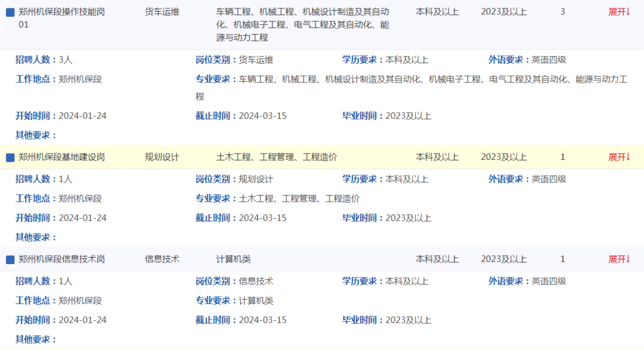Click 专业要求：计算机类 detail field
This screenshot has height=350, width=644.
(x=234, y=301)
